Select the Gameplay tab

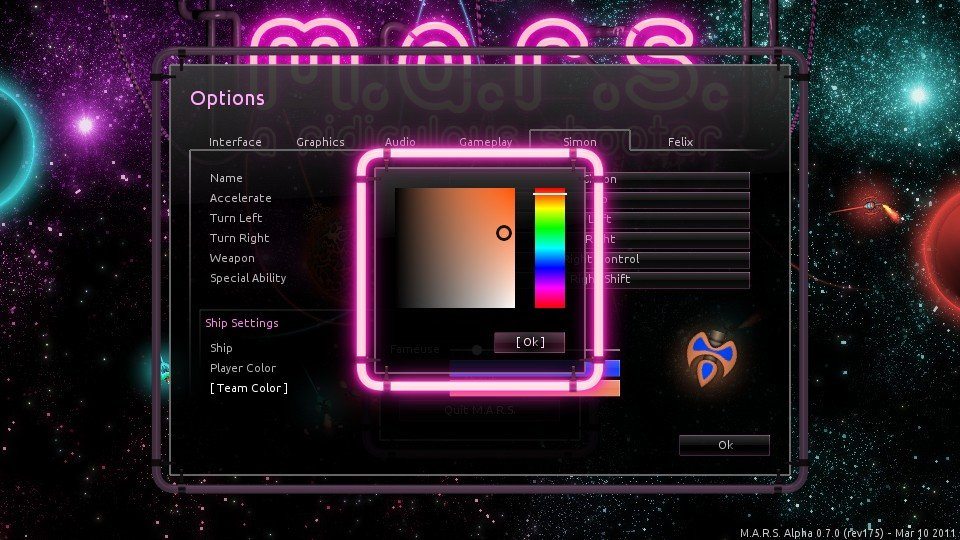pos(486,142)
